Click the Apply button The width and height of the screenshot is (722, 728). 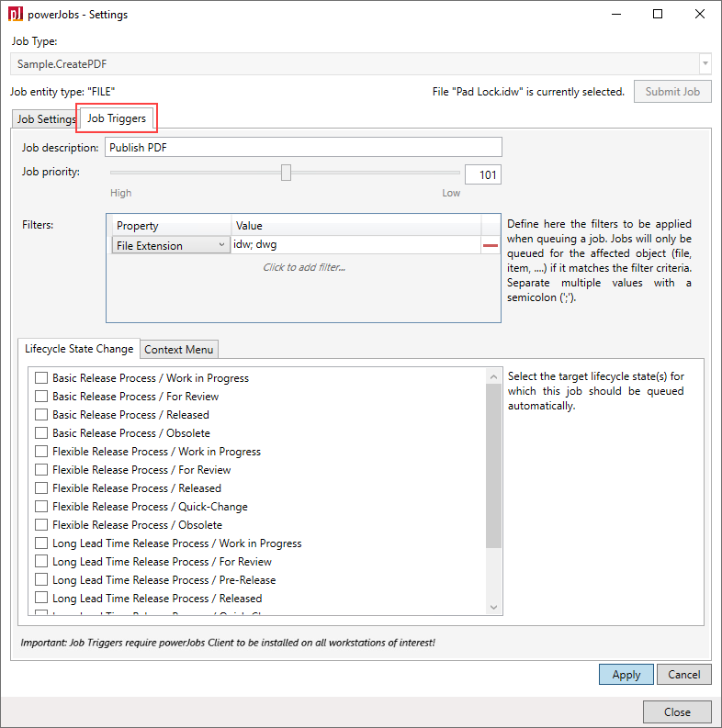point(626,675)
